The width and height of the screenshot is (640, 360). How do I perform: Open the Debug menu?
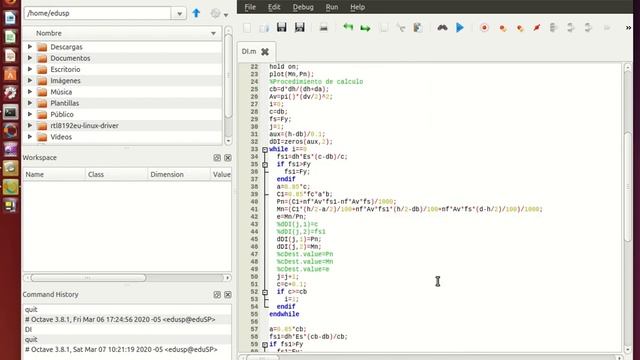point(303,7)
